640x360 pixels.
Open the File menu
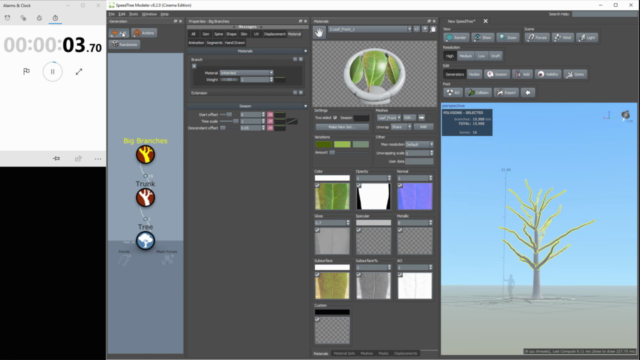pyautogui.click(x=112, y=14)
